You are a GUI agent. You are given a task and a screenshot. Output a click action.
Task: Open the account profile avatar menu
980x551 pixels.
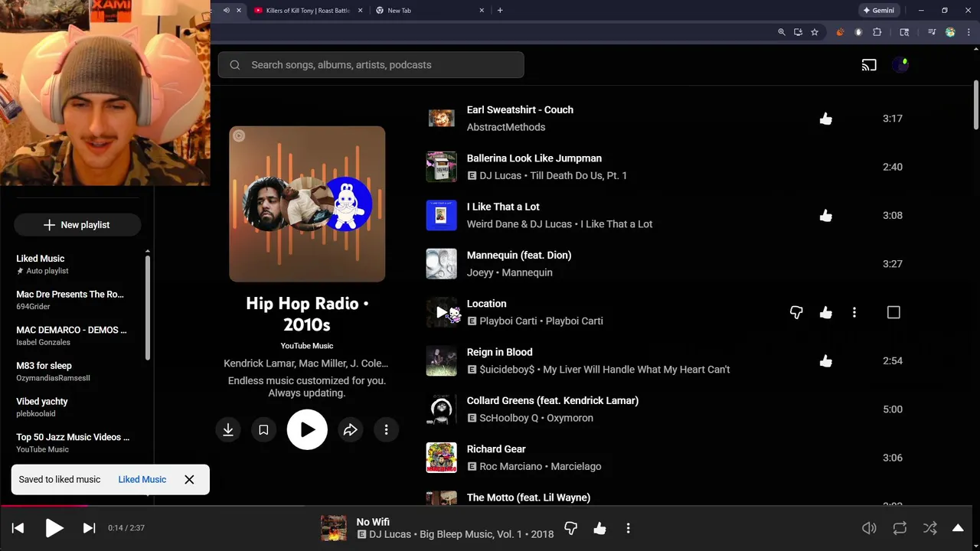[x=901, y=65]
